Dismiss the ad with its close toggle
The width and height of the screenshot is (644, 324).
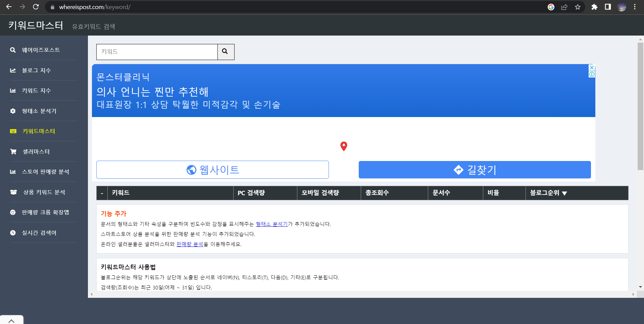tap(591, 68)
